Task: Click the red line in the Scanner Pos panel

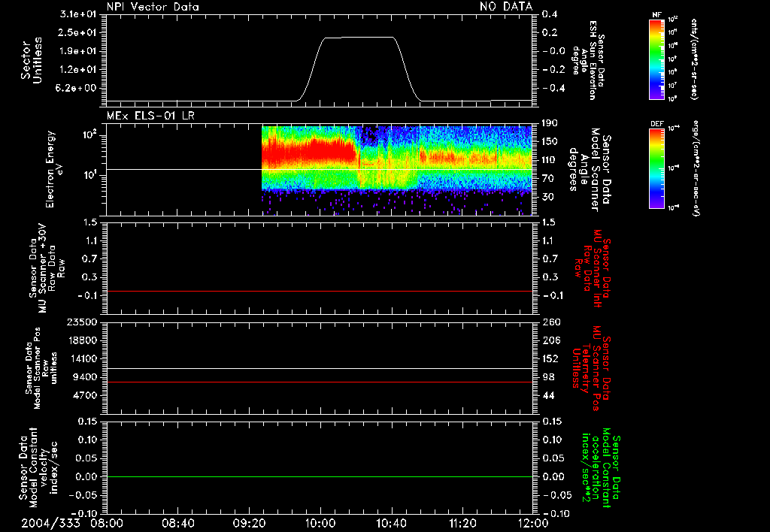Action: coord(319,382)
